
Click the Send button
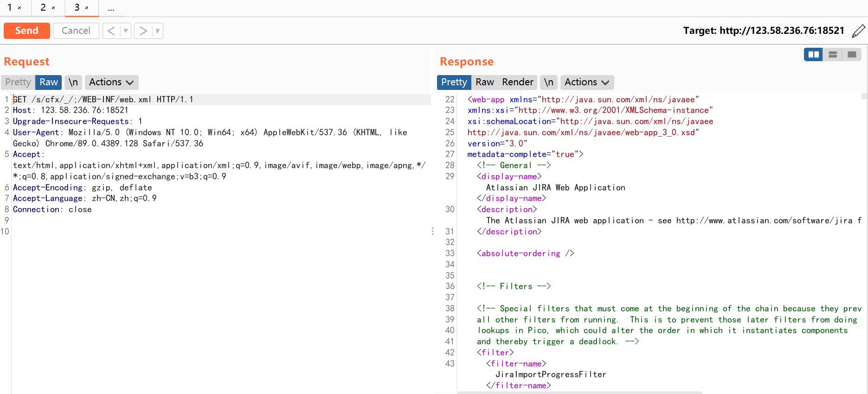(x=26, y=31)
